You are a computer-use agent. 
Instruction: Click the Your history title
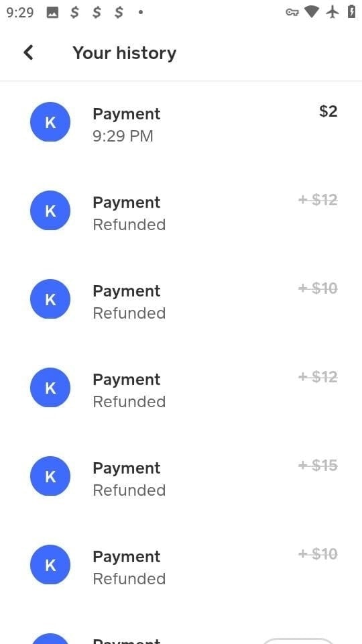pyautogui.click(x=125, y=53)
